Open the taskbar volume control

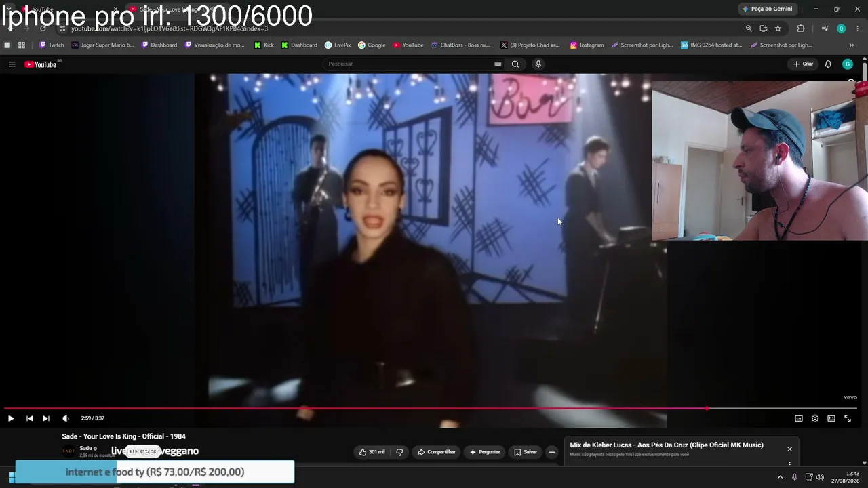point(821,477)
